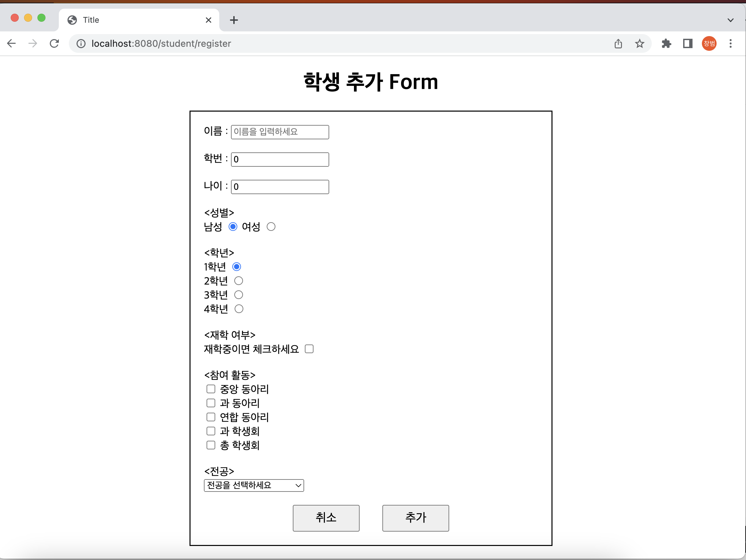Viewport: 746px width, 560px height.
Task: Bookmark this page with star icon
Action: 639,43
